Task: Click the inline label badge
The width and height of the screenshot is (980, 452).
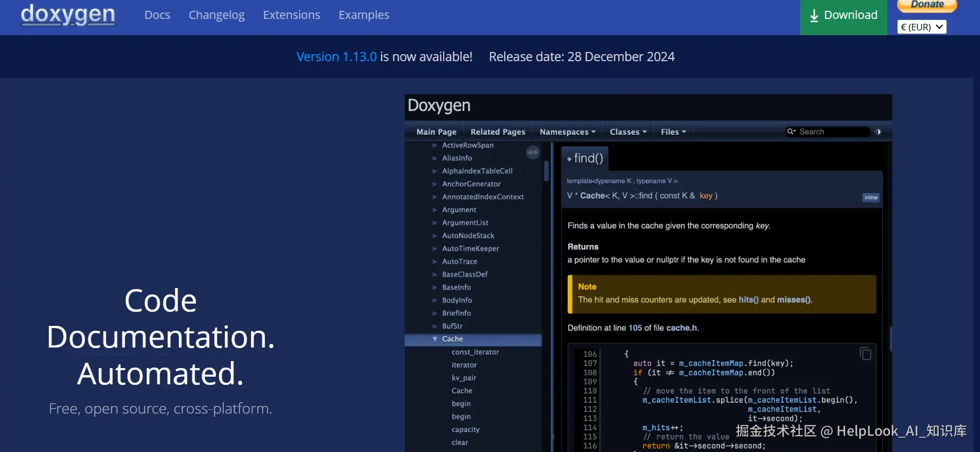Action: click(871, 198)
